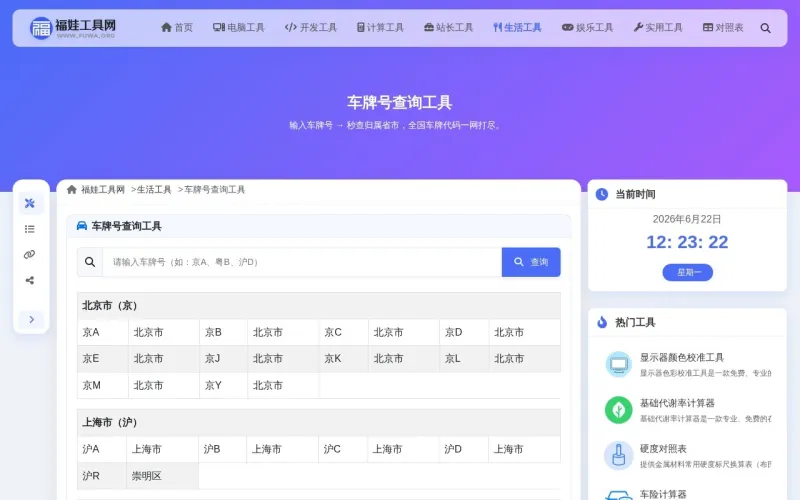Click the 上海市（沪） section header
The image size is (800, 500).
pos(318,422)
